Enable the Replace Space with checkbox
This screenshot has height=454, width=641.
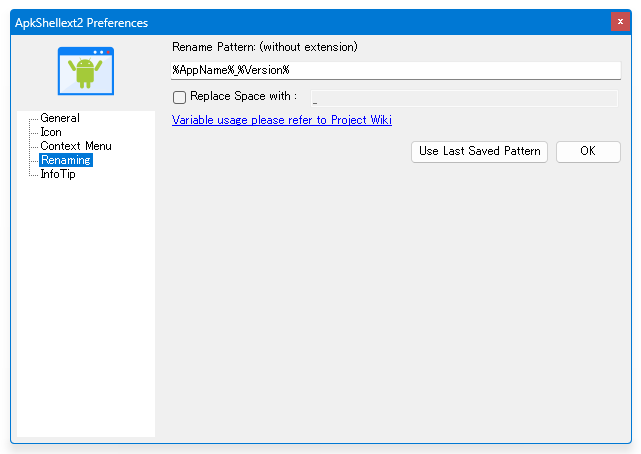click(x=179, y=97)
